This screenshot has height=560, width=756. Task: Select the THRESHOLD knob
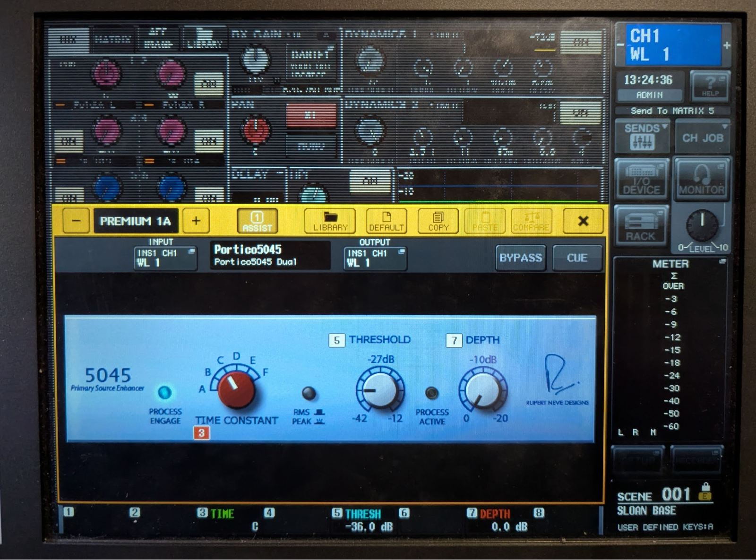click(x=380, y=390)
